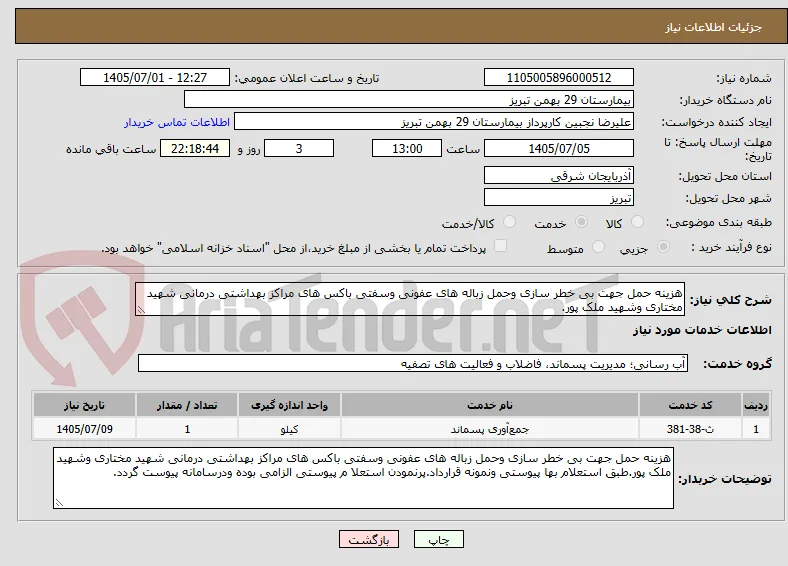Click the deadline hour field 13:00
The width and height of the screenshot is (788, 566).
click(407, 148)
